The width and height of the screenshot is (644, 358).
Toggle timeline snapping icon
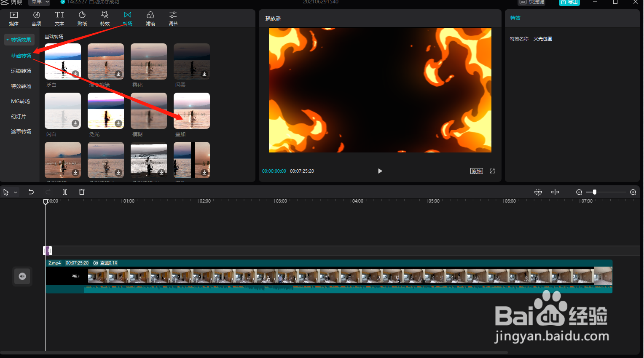click(538, 192)
